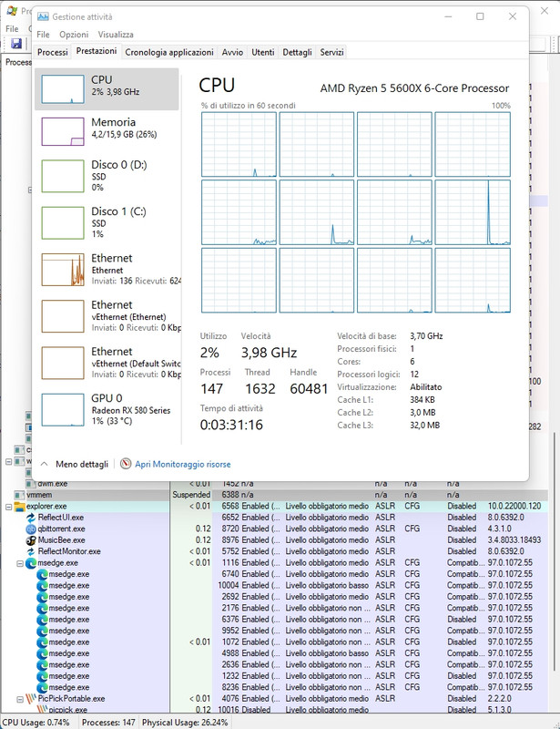Open the Visualizza menu
This screenshot has height=729, width=560.
116,35
